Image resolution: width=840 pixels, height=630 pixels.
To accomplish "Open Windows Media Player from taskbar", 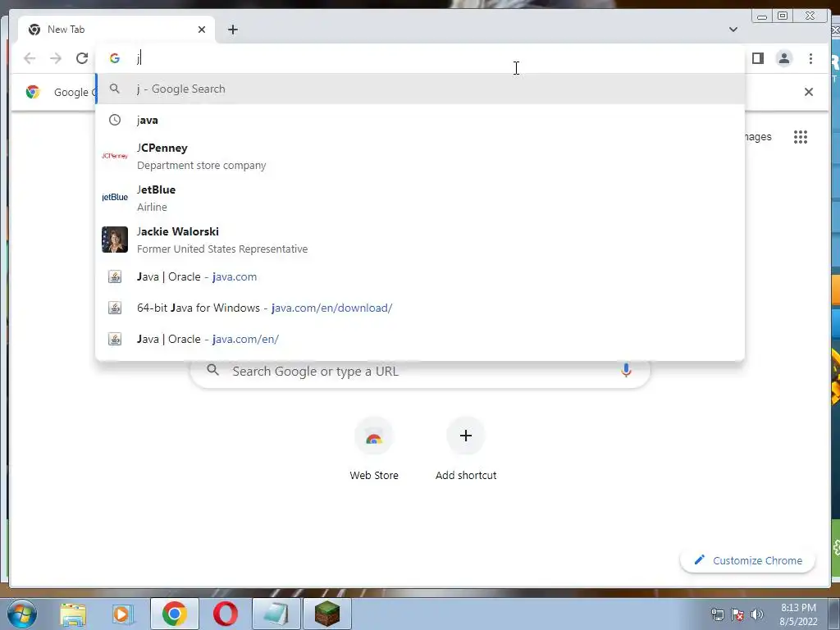I will pyautogui.click(x=123, y=614).
